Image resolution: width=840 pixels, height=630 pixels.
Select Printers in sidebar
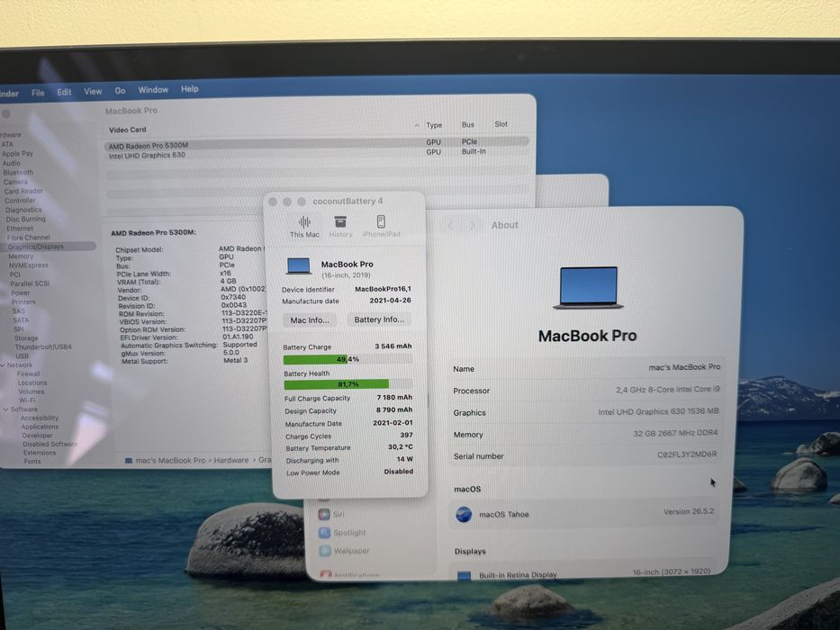click(23, 301)
